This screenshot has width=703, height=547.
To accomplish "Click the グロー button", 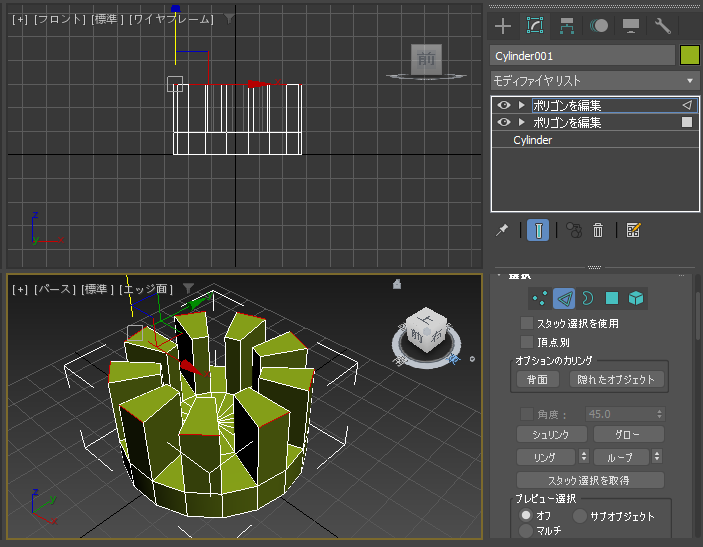I will tap(629, 434).
